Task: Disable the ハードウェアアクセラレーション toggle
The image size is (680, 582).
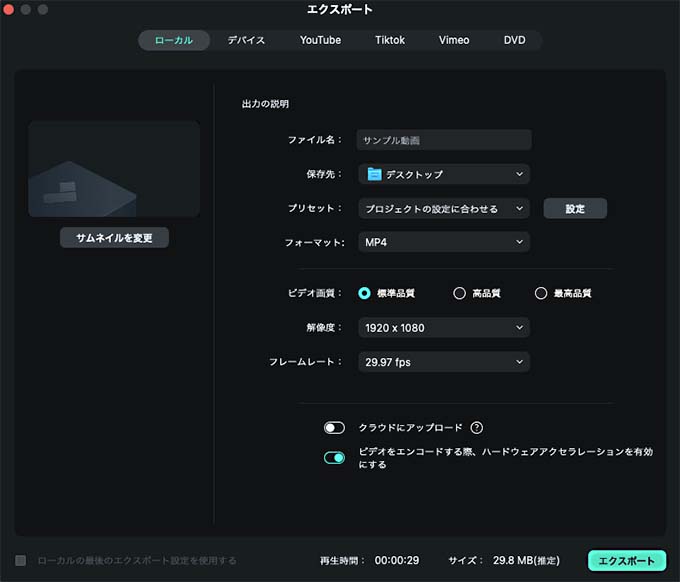Action: click(334, 458)
